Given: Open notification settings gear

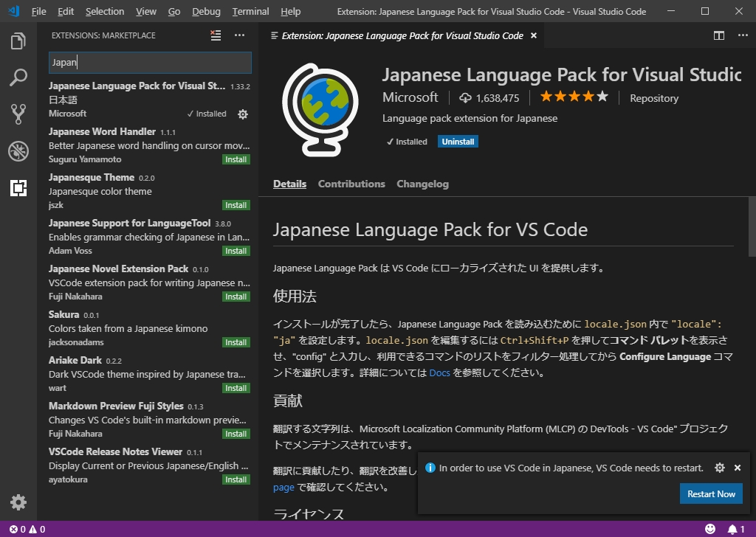Looking at the screenshot, I should pyautogui.click(x=720, y=468).
